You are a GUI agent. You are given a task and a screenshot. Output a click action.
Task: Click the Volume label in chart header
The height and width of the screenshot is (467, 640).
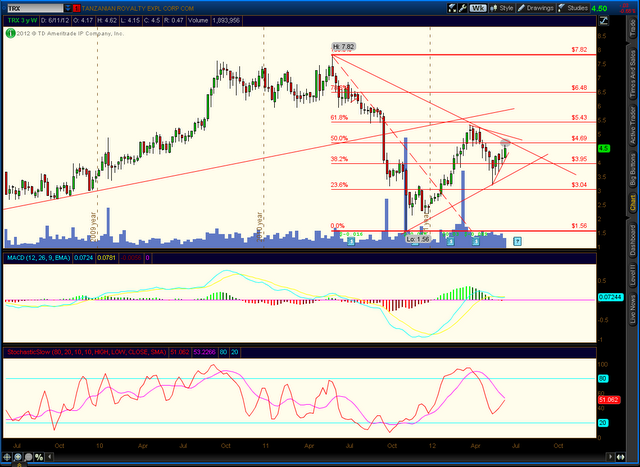click(x=198, y=20)
